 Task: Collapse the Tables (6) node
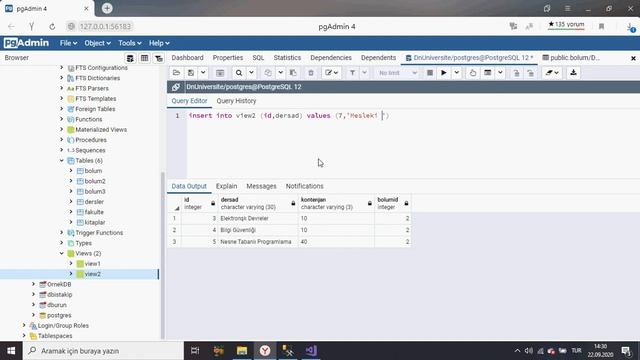[x=62, y=160]
